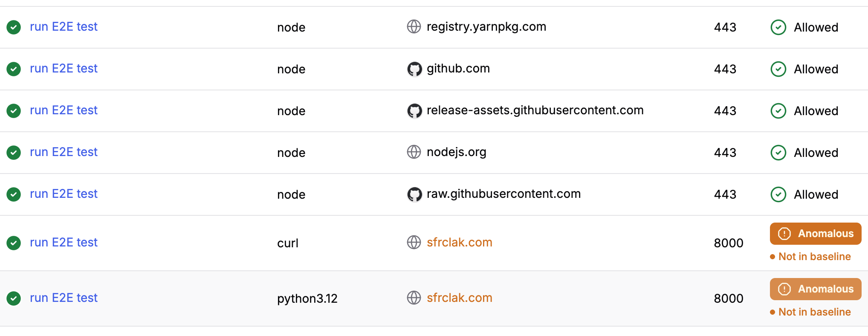Click the green status check for the registry.yarnpkg.com row

(x=14, y=27)
